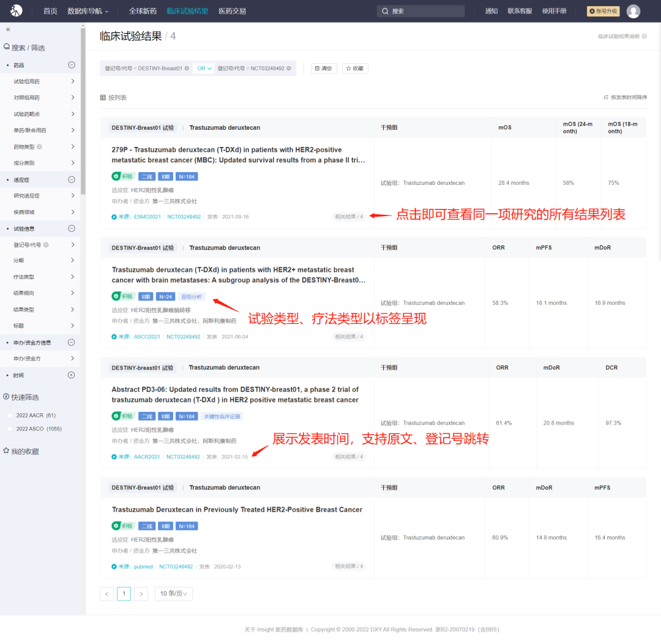Open 我的收藏 star item

21,451
